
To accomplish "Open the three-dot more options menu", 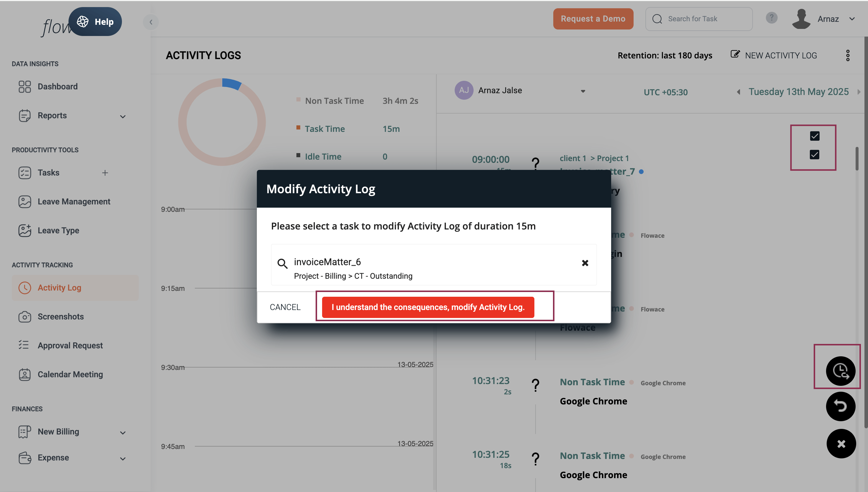I will coord(848,55).
